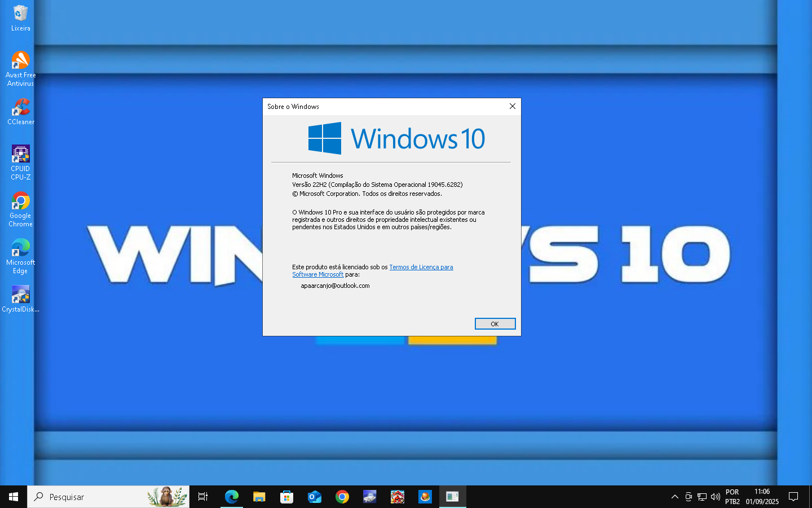Select the CrystalDisk desktop shortcut
This screenshot has height=508, width=812.
(x=20, y=299)
